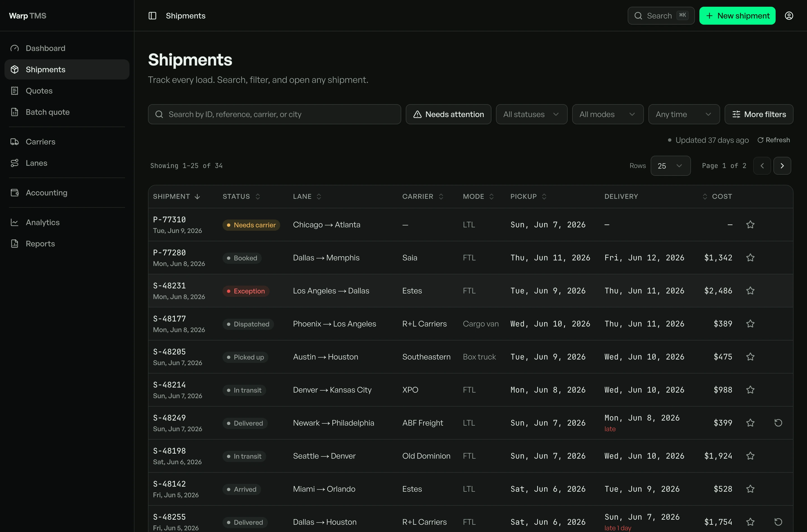The height and width of the screenshot is (532, 807).
Task: Star shipment S-48231
Action: 750,291
